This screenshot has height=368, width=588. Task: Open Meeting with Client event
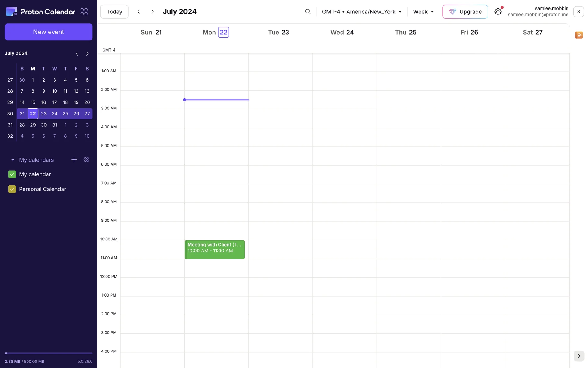214,249
